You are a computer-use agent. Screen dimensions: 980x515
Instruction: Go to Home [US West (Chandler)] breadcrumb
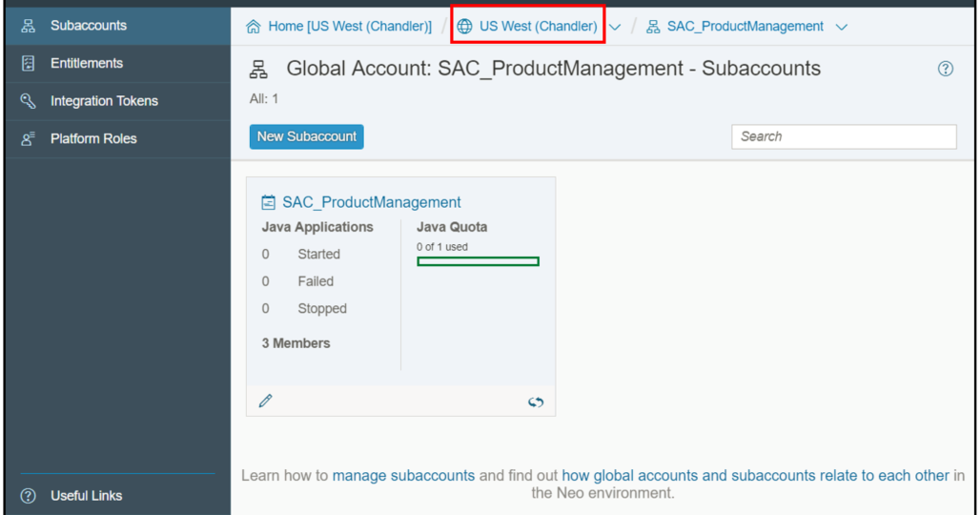tap(350, 27)
